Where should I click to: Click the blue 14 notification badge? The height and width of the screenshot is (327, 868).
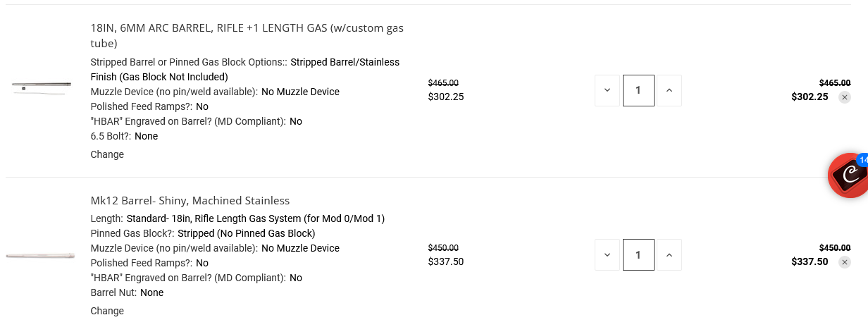(862, 160)
